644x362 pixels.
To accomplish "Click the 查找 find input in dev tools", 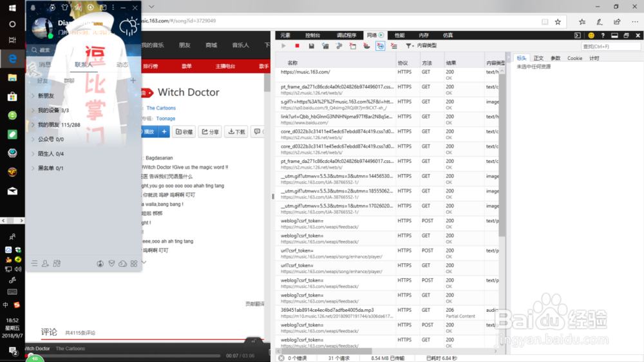I will point(611,46).
